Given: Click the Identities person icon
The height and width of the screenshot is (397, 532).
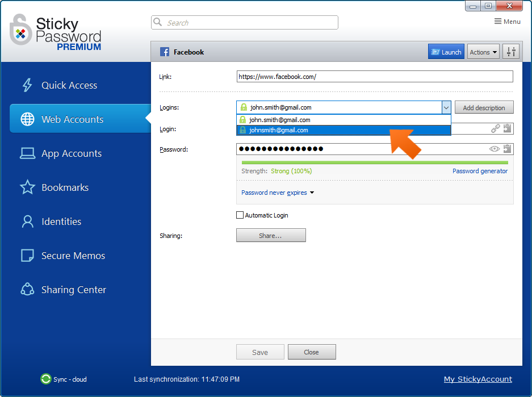Looking at the screenshot, I should tap(27, 222).
